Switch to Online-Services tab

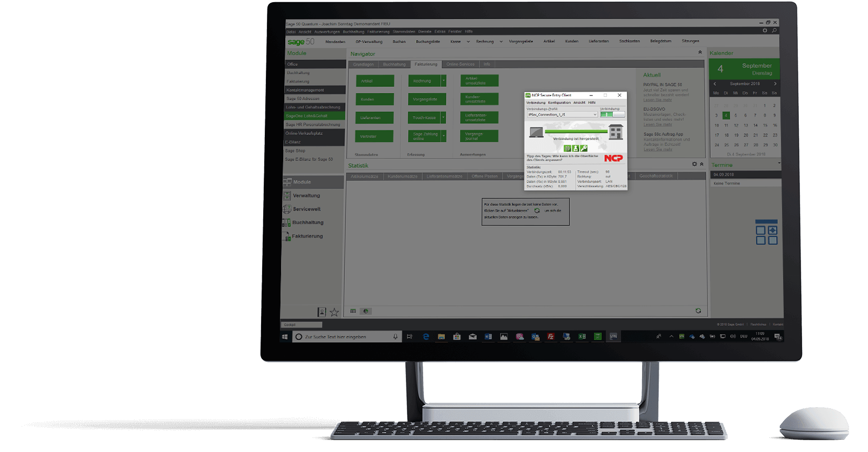point(460,64)
